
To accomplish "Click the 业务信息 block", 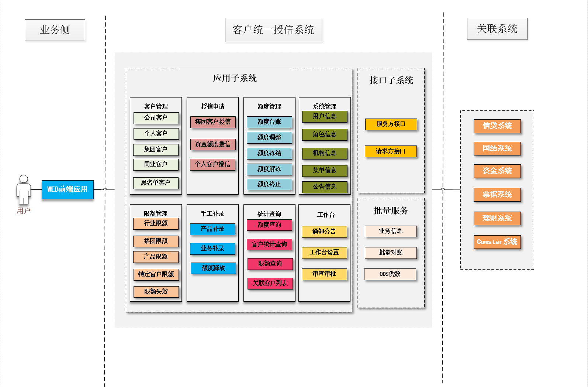I will click(391, 231).
